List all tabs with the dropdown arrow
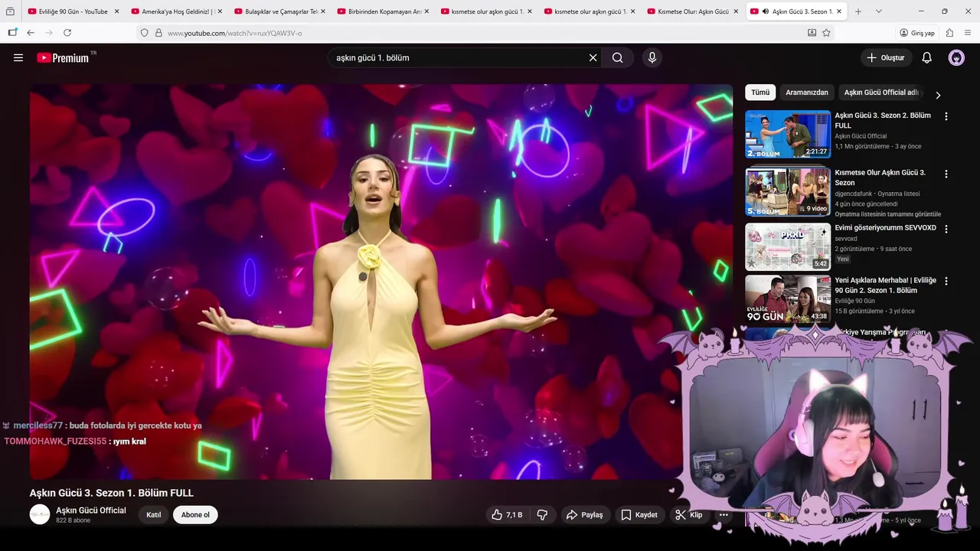The height and width of the screenshot is (551, 980). (x=878, y=11)
